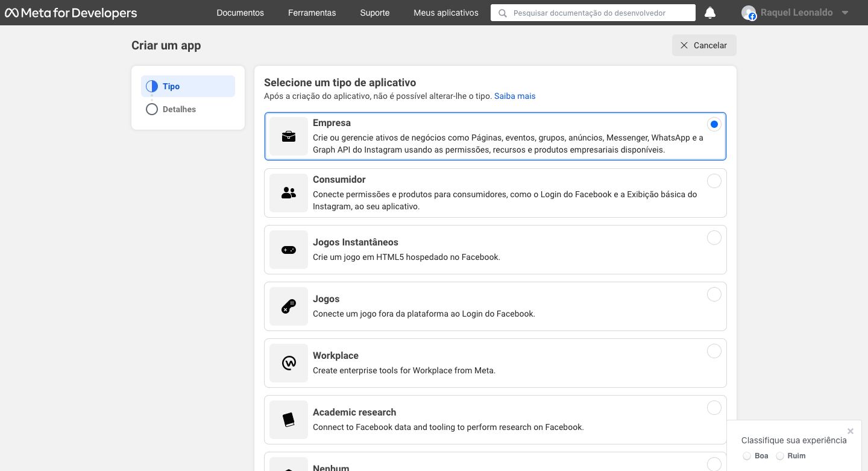Choose the Boa rating option
Screen dimensions: 868x471
[x=747, y=456]
